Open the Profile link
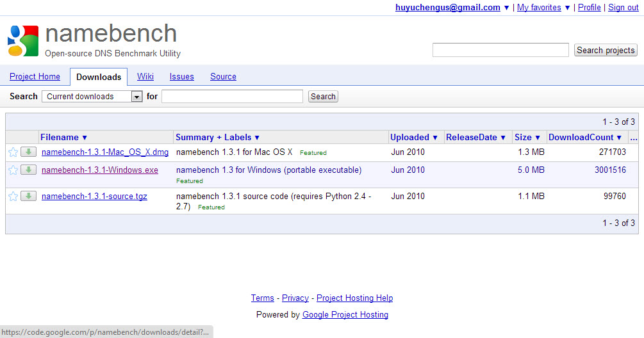The width and height of the screenshot is (644, 338). coord(590,8)
